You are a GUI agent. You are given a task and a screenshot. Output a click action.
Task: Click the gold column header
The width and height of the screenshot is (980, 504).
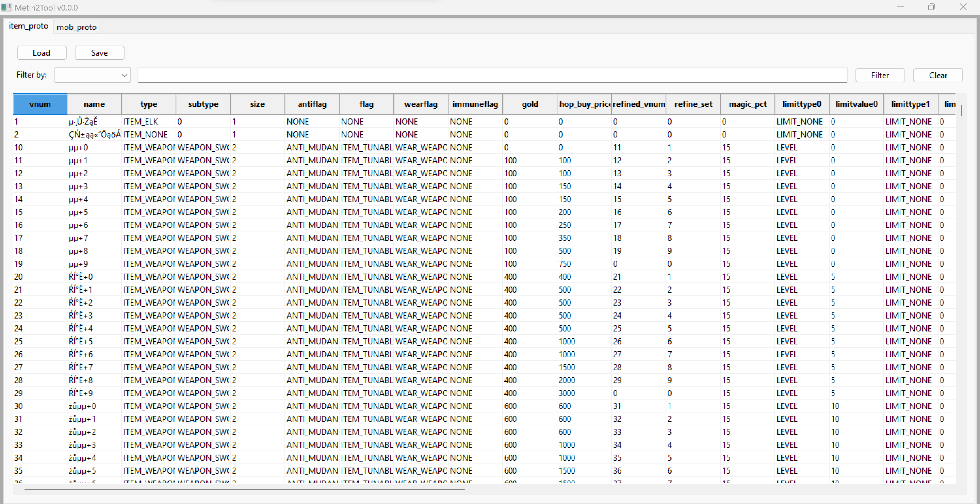[x=529, y=104]
